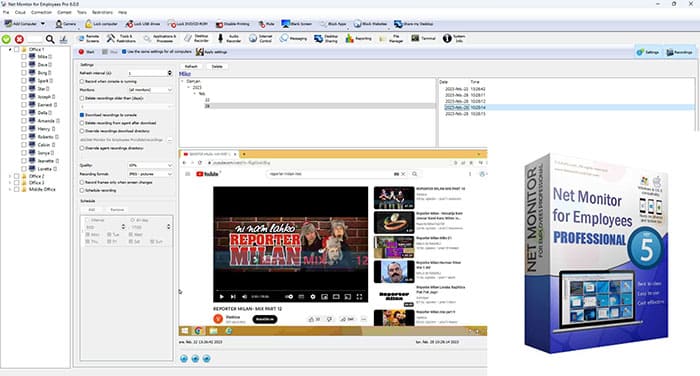The height and width of the screenshot is (376, 700).
Task: Open the Recording format dropdown
Action: coord(150,174)
